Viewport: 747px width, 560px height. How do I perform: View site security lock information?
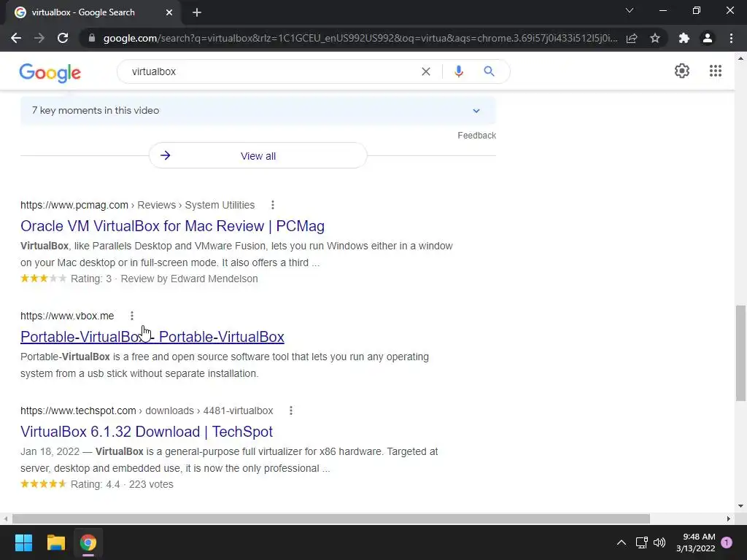92,38
